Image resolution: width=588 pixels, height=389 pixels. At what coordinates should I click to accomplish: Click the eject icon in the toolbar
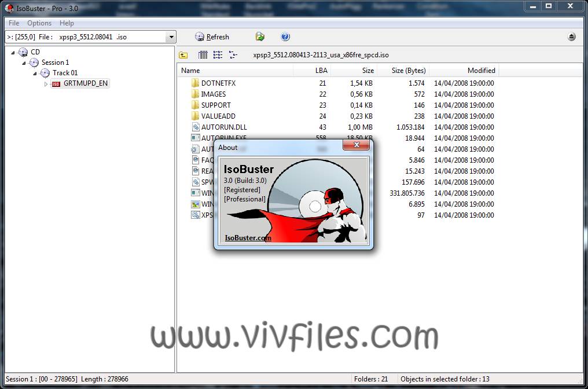571,37
